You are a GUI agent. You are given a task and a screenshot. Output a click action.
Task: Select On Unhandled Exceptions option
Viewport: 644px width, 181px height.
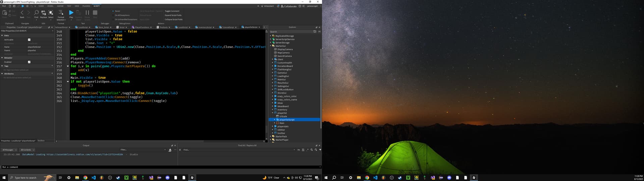point(125,19)
